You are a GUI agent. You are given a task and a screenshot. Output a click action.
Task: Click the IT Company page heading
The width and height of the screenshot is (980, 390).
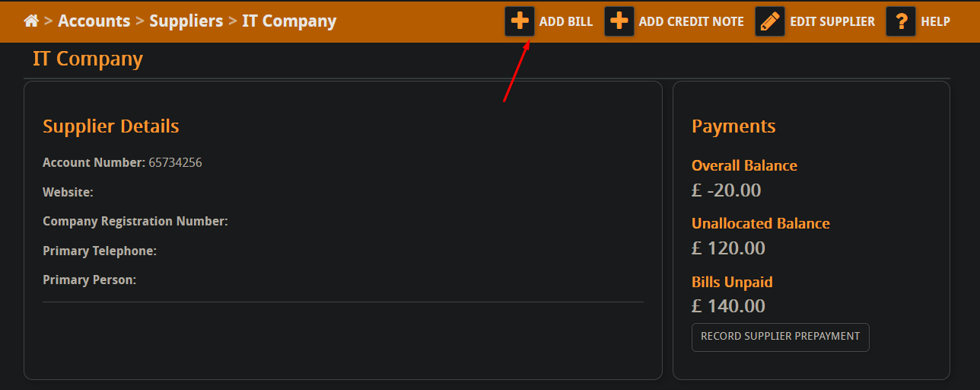point(88,59)
